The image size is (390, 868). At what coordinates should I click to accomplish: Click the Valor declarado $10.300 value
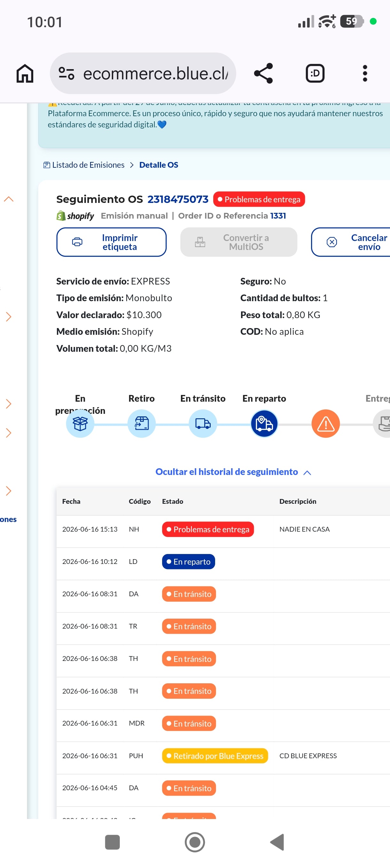(144, 315)
